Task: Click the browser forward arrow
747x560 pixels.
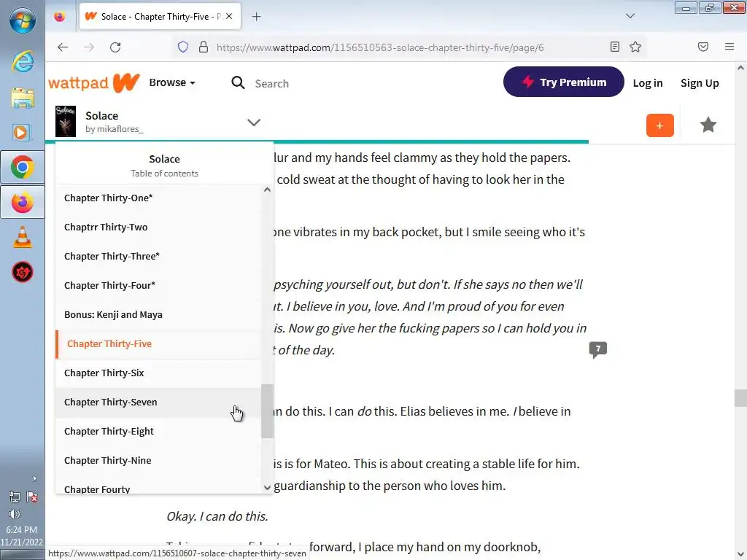Action: (x=89, y=47)
